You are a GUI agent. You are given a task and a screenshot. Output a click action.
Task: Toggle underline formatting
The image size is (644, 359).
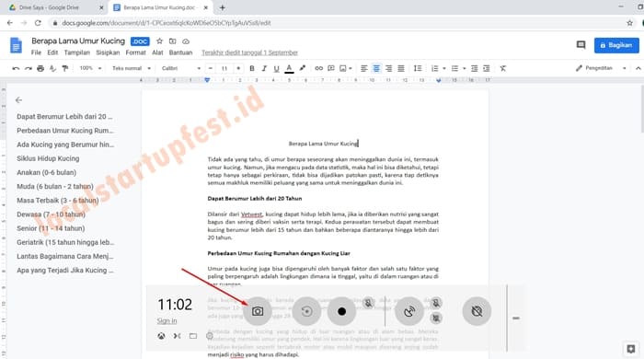(x=276, y=69)
